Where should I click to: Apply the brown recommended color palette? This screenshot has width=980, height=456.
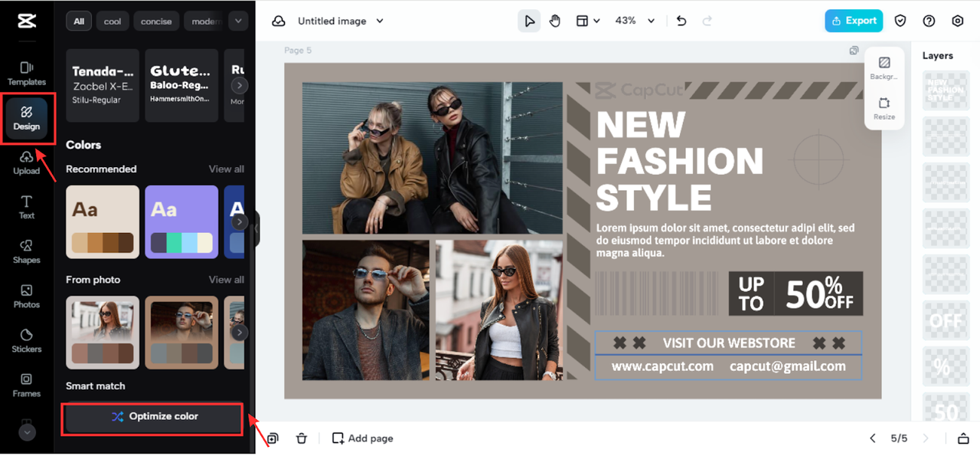pos(103,221)
